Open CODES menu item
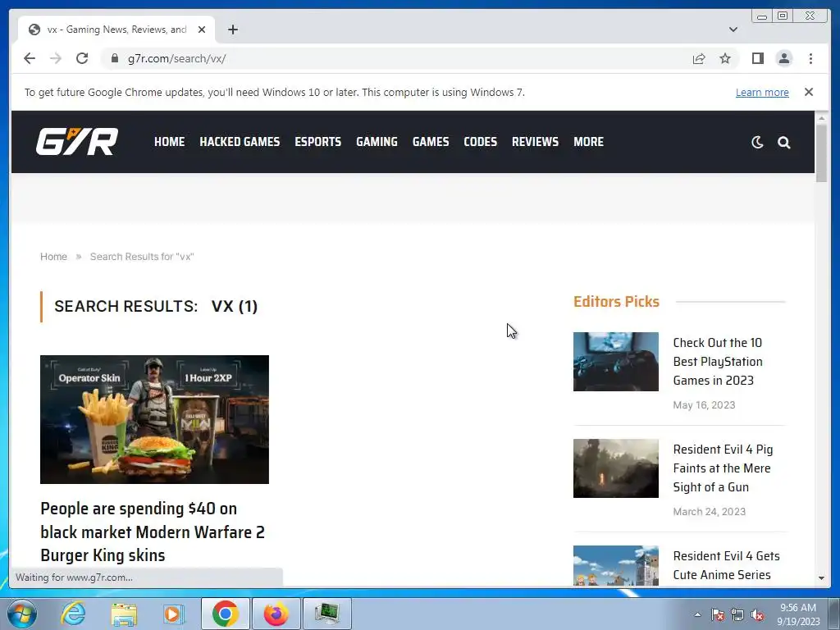840x630 pixels. (x=480, y=142)
